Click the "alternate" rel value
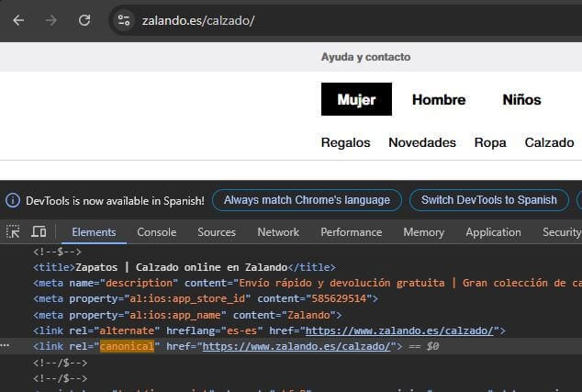 127,330
